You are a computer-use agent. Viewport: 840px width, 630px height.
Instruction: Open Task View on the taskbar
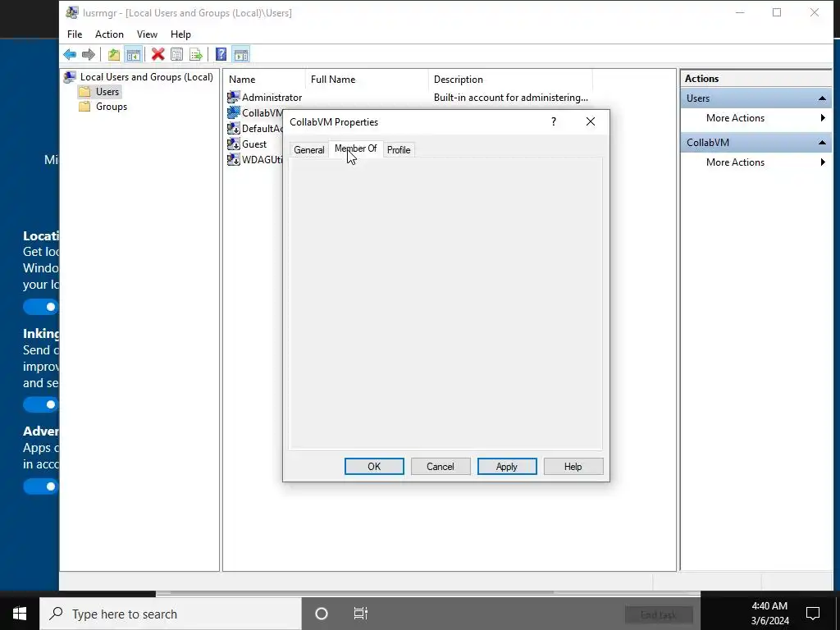pos(361,614)
